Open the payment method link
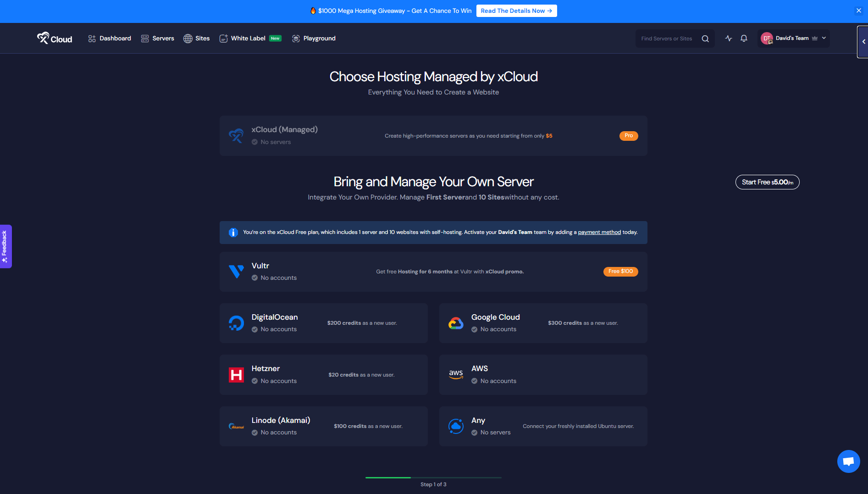 (599, 232)
